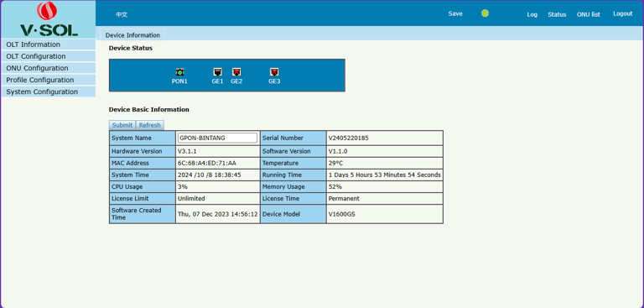
Task: Click system time 2024 /10 /8 18:38:45
Action: (210, 175)
